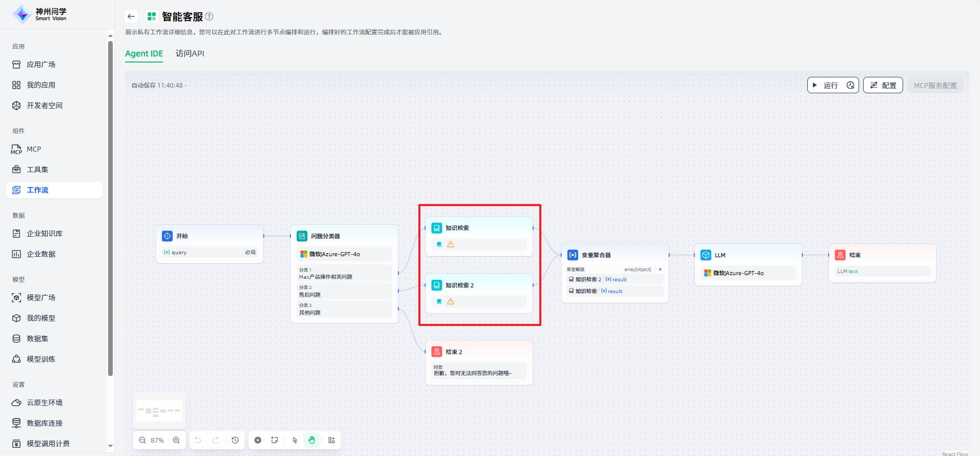This screenshot has width=980, height=456.
Task: Click the zoom out magnifier icon
Action: (x=142, y=440)
